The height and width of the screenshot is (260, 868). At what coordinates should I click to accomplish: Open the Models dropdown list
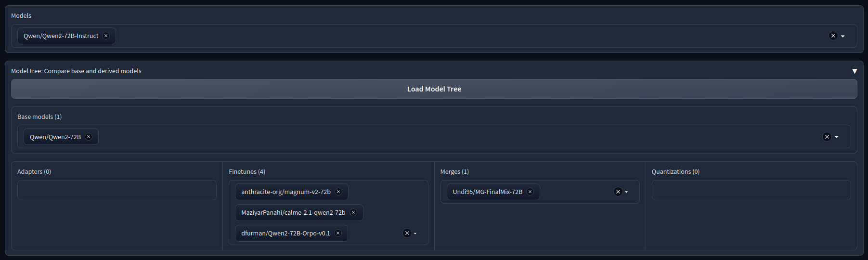[843, 36]
